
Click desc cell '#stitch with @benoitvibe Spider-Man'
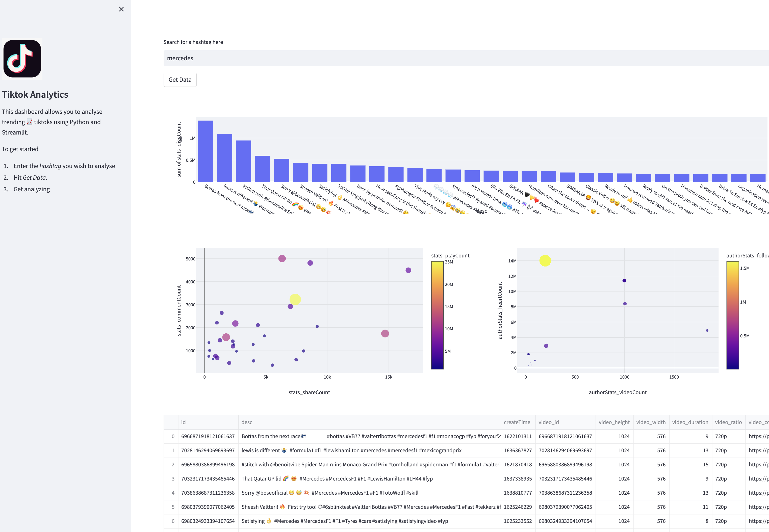click(370, 464)
